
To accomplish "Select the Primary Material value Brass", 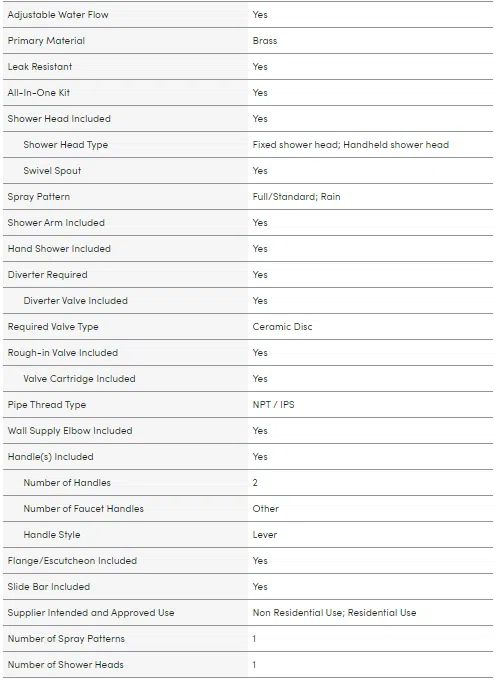I will [x=265, y=41].
